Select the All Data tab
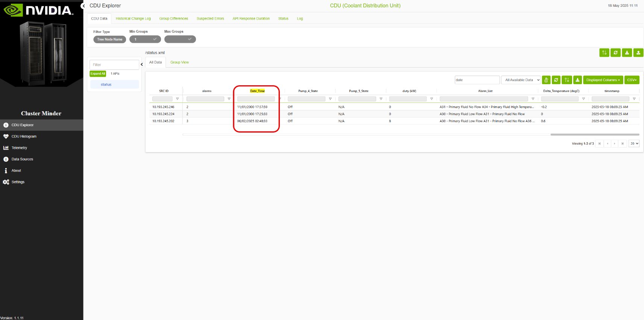Viewport: 644px width, 320px height. click(x=155, y=62)
